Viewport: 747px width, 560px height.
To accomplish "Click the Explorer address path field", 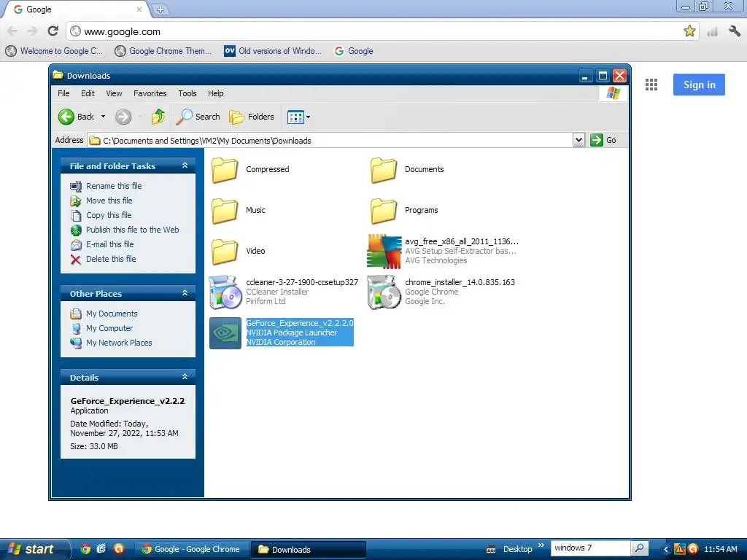I will point(330,141).
